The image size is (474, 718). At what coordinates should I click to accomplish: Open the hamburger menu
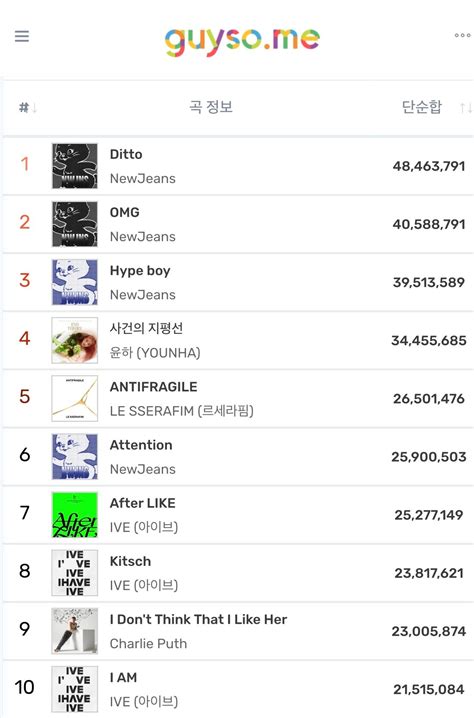point(22,36)
